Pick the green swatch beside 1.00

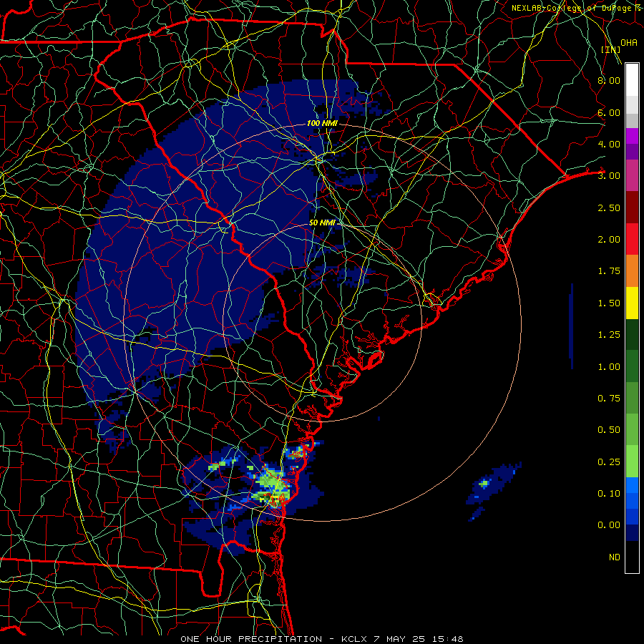[x=632, y=366]
